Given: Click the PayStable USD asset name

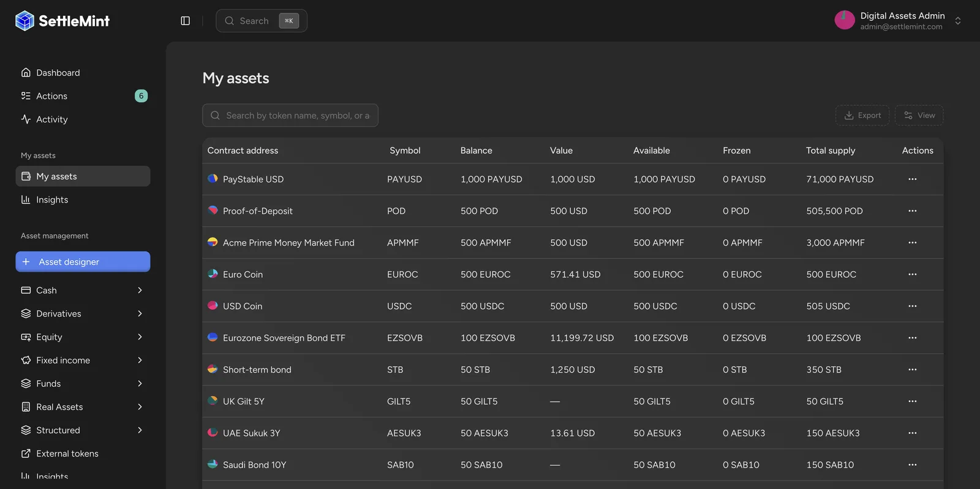Looking at the screenshot, I should [x=253, y=179].
